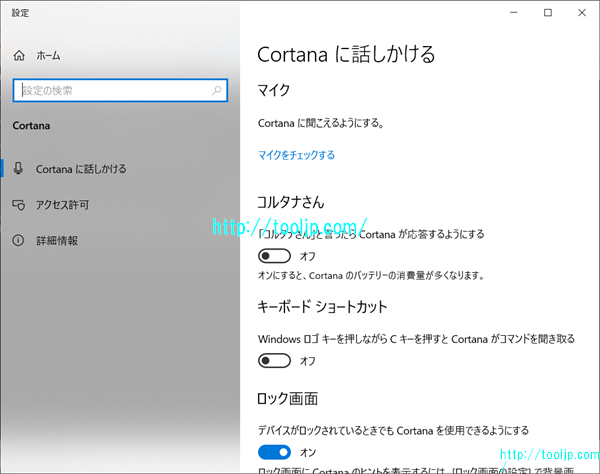Image resolution: width=600 pixels, height=474 pixels.
Task: Click the マイクをチェックする link
Action: 296,155
